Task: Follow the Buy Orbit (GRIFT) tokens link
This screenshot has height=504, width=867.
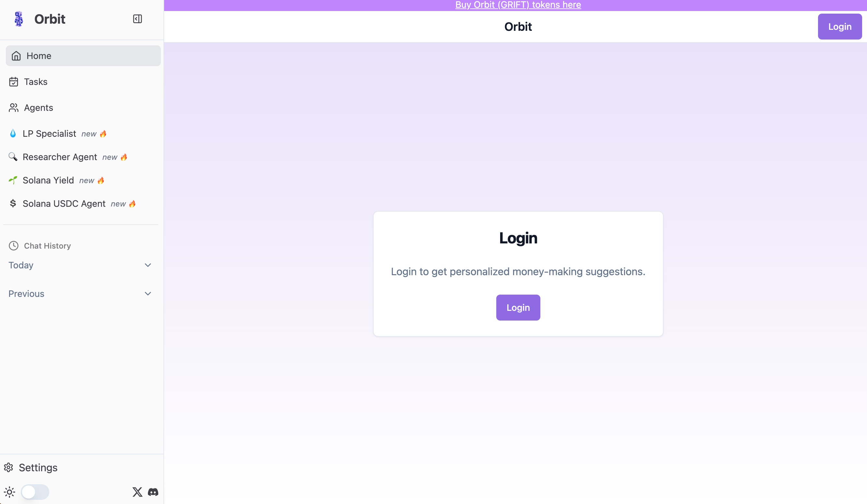Action: [518, 5]
